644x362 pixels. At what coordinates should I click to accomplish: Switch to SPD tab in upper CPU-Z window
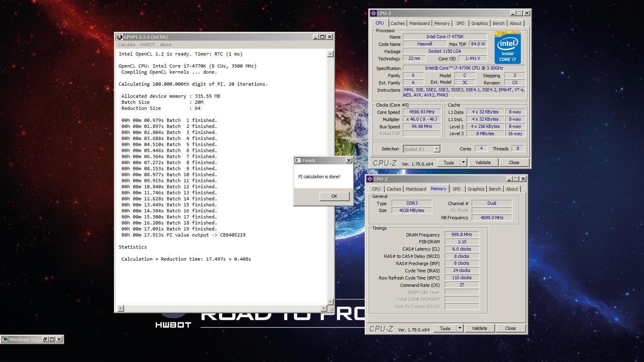coord(460,23)
